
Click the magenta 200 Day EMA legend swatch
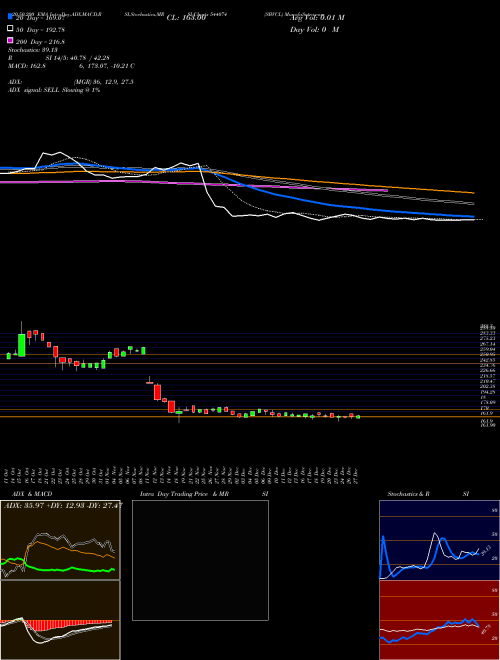(11, 41)
